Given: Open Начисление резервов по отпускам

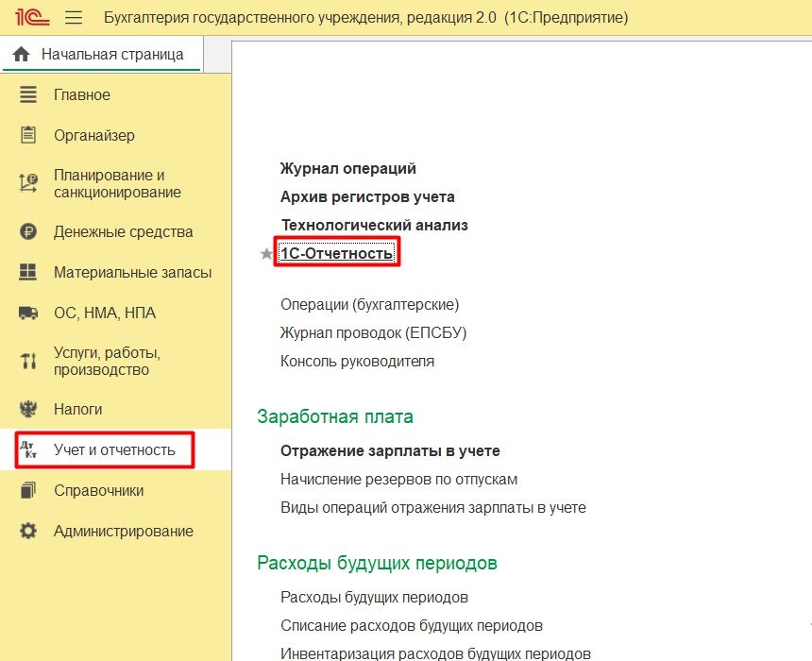Looking at the screenshot, I should coord(398,479).
